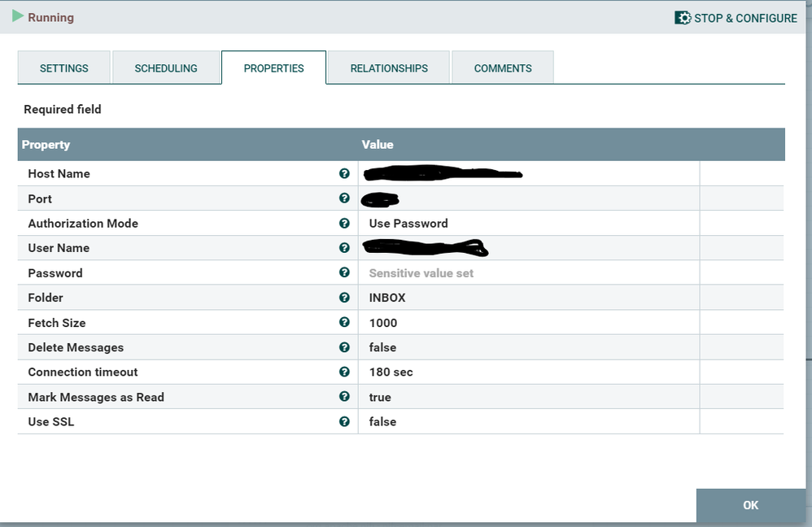This screenshot has height=527, width=812.
Task: Click help icon next to Host Name
Action: pos(344,173)
